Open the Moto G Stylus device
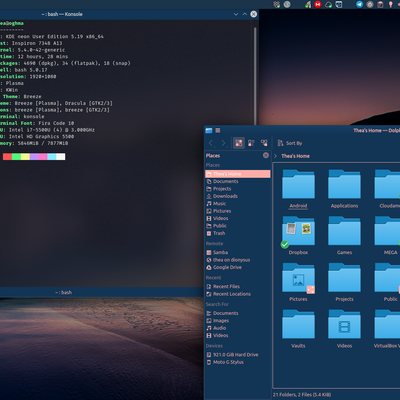Viewport: 400px width, 400px height. coord(238,362)
